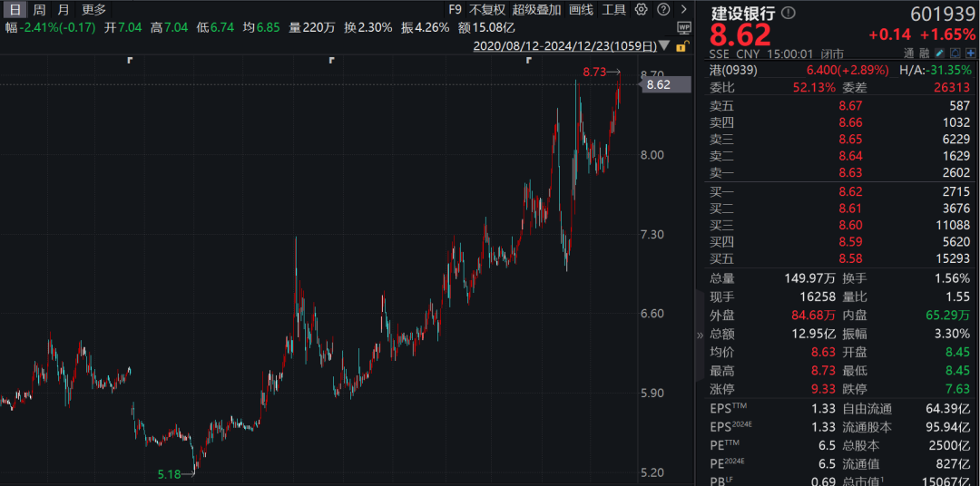Open the 更多 periods dropdown
The image size is (980, 486).
coord(93,10)
